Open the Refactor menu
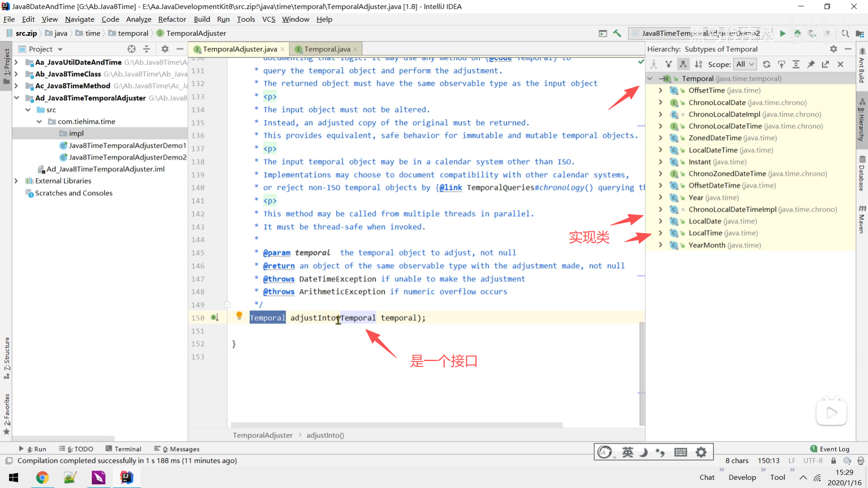 click(x=172, y=19)
